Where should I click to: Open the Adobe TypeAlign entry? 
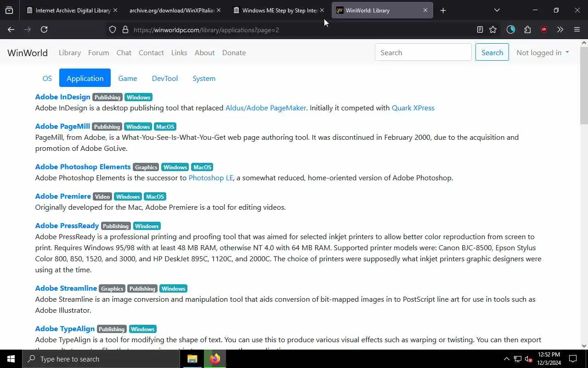pos(65,328)
